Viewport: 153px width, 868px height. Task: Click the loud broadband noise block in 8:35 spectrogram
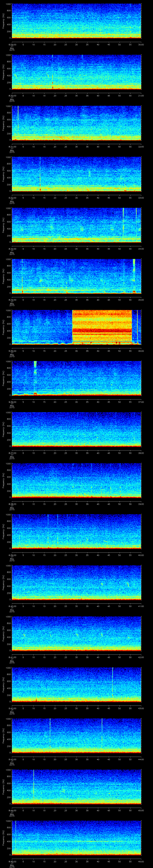point(102,326)
